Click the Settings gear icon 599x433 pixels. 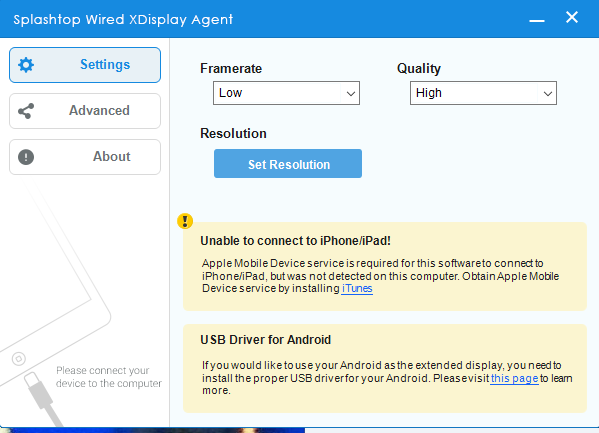tap(26, 65)
